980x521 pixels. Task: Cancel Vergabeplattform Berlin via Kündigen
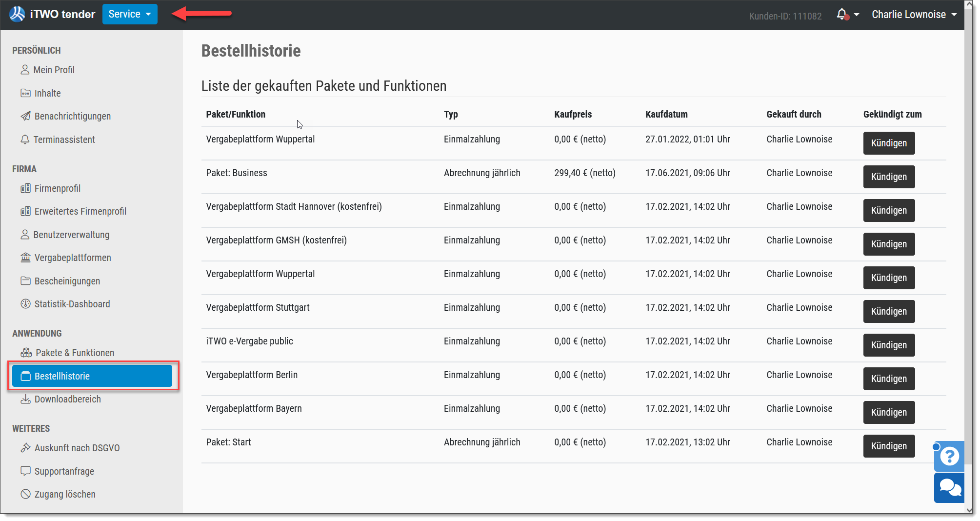pyautogui.click(x=889, y=379)
